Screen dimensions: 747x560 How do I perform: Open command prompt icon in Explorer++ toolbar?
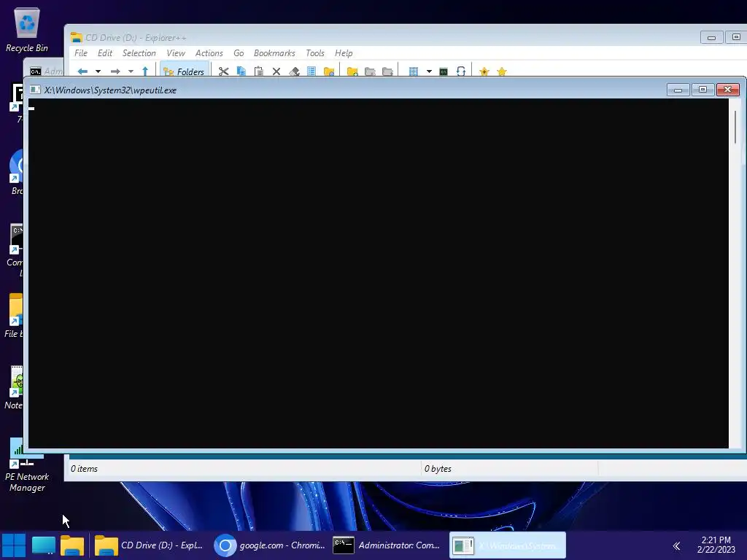click(x=443, y=71)
